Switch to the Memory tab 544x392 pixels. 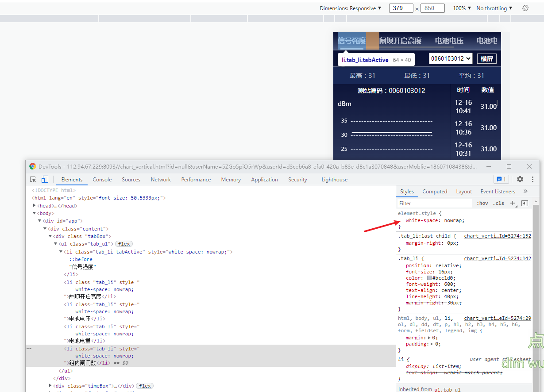click(231, 179)
